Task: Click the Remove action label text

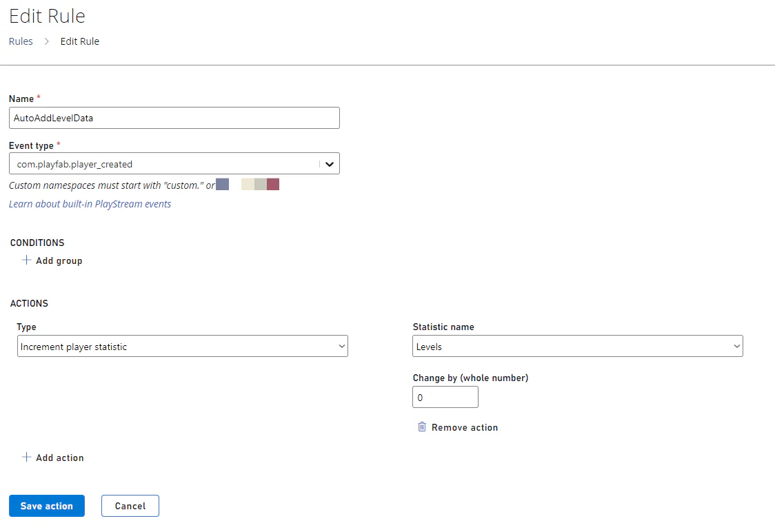Action: pos(465,427)
